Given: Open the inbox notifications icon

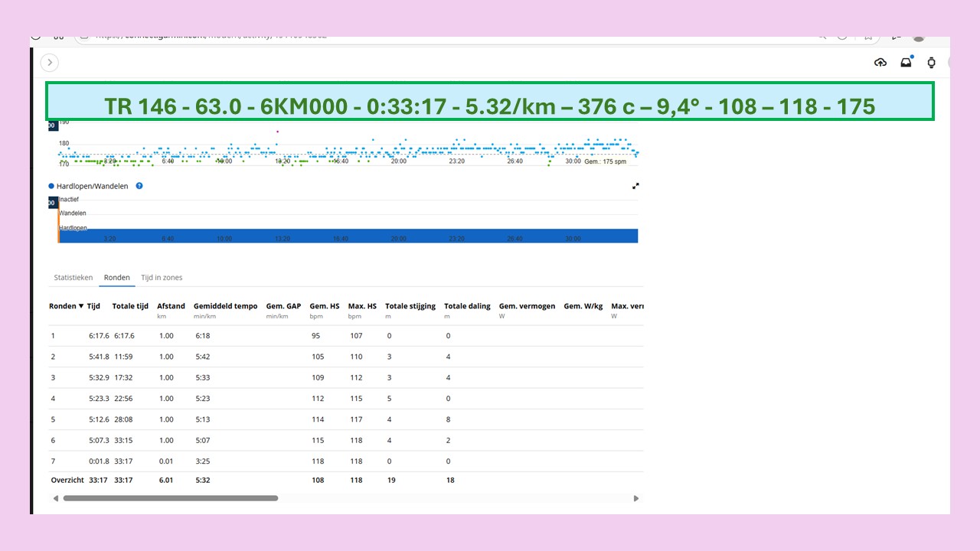Looking at the screenshot, I should [x=906, y=62].
